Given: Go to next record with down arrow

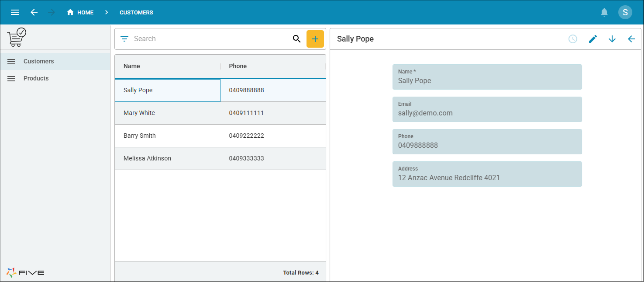Looking at the screenshot, I should point(612,39).
